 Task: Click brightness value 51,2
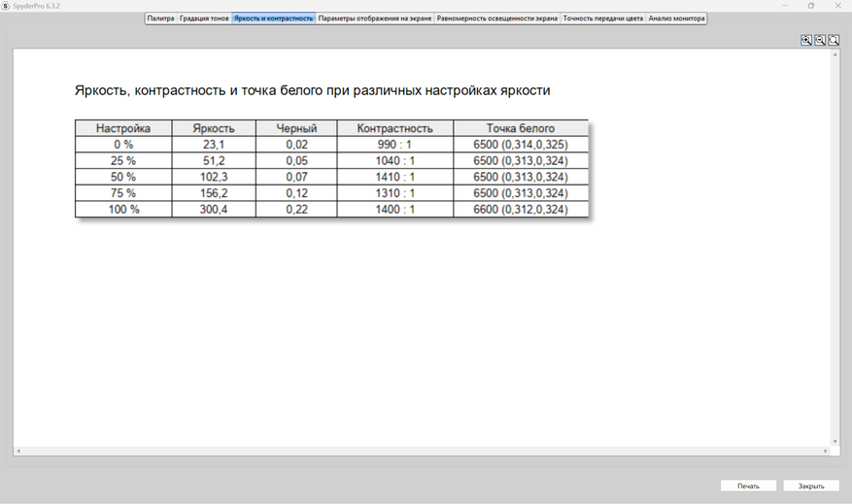pyautogui.click(x=214, y=161)
